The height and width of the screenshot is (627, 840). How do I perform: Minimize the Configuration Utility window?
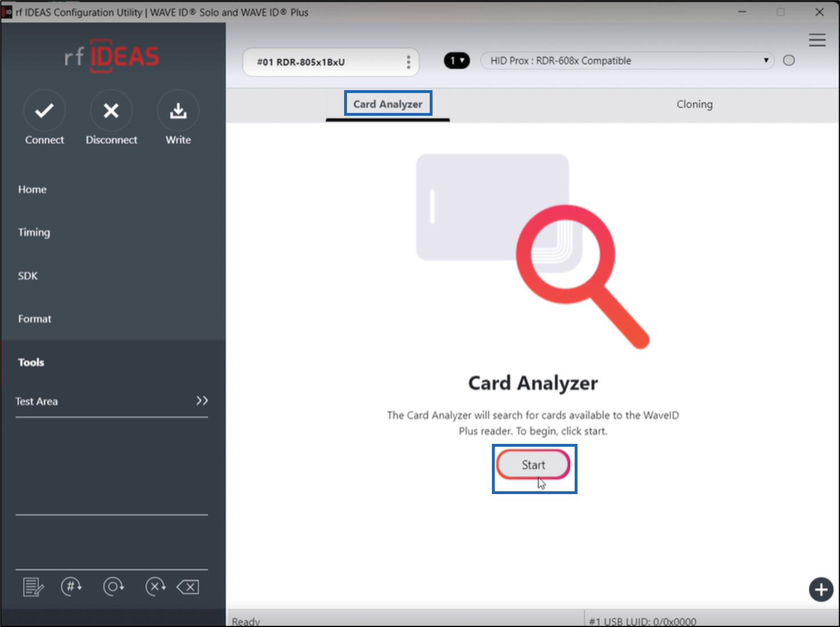(742, 12)
